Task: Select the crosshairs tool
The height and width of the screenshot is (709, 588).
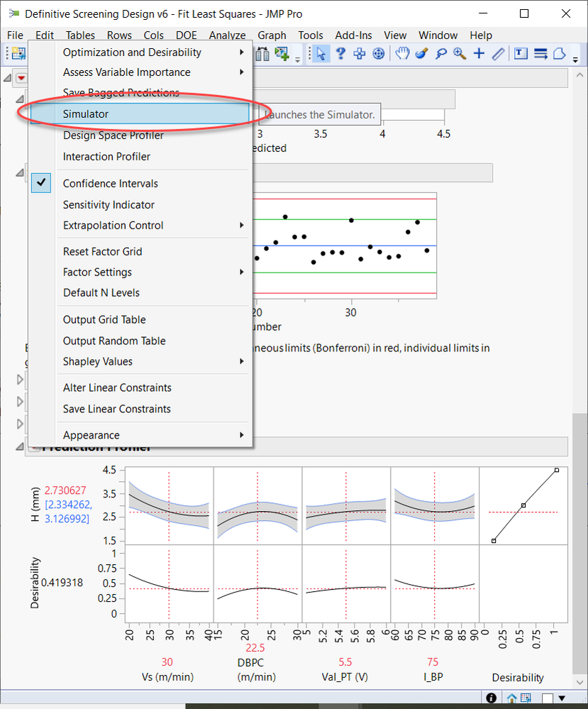Action: (x=479, y=54)
